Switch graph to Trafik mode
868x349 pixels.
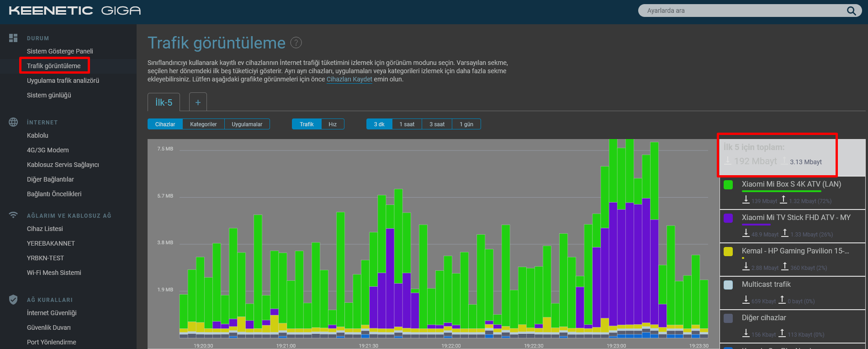(307, 124)
